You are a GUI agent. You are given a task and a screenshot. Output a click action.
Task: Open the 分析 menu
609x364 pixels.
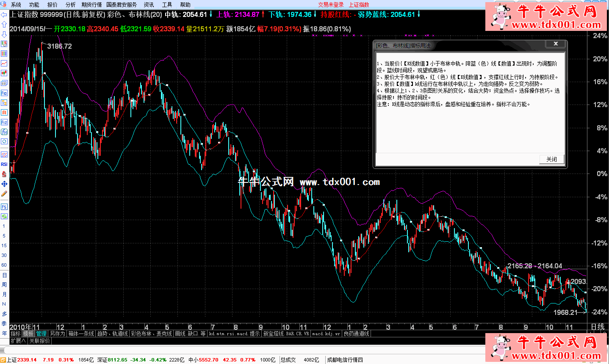(70, 5)
